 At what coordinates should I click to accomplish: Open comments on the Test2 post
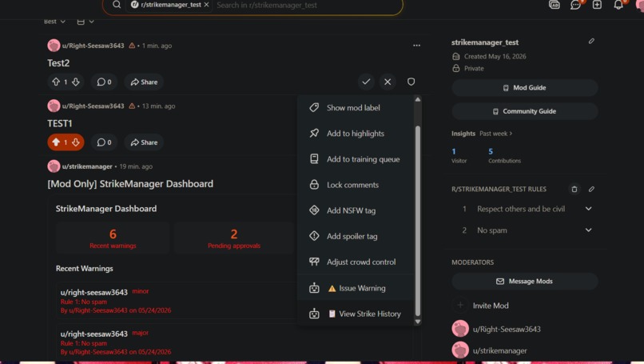click(104, 82)
